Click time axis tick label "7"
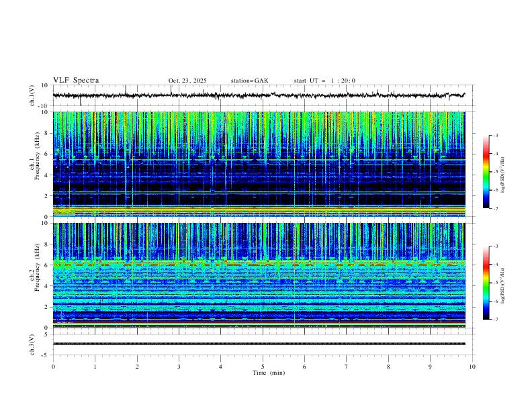This screenshot has width=532, height=411. (347, 367)
